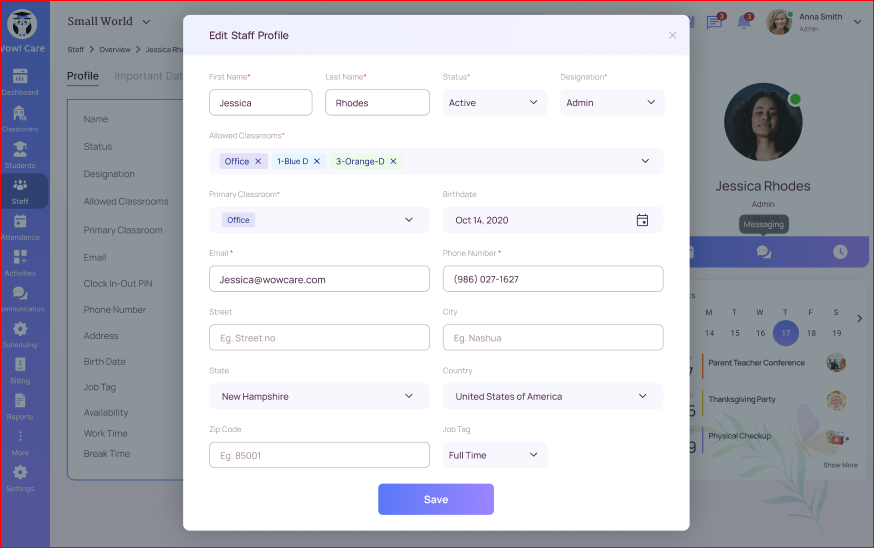This screenshot has width=874, height=548.
Task: Close the Edit Staff Profile dialog
Action: 672,36
